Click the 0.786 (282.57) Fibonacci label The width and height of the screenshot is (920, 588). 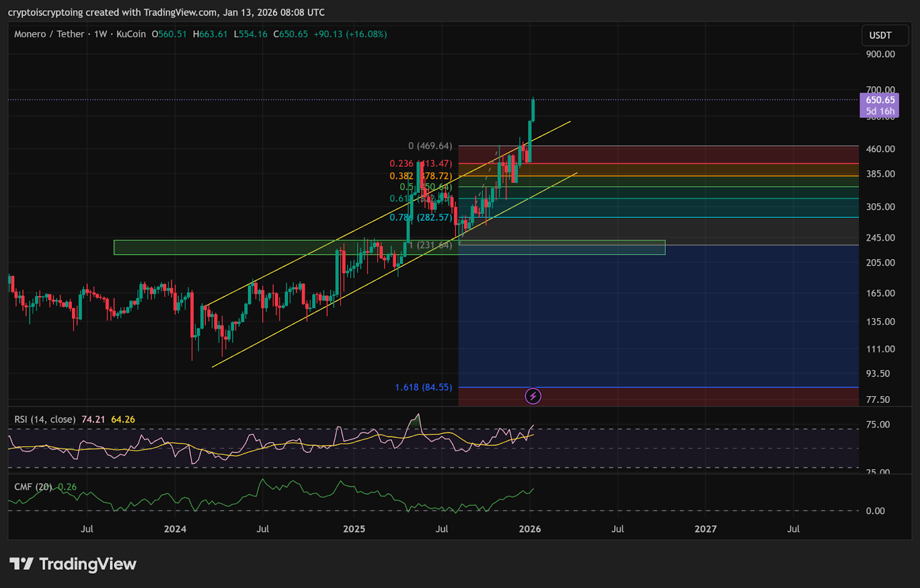coord(421,217)
